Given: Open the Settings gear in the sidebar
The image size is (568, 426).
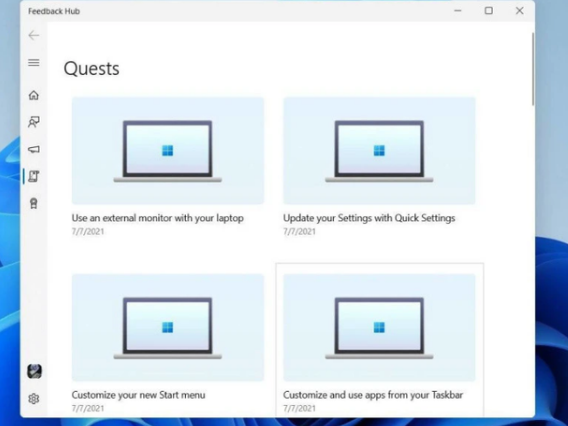Looking at the screenshot, I should [34, 398].
